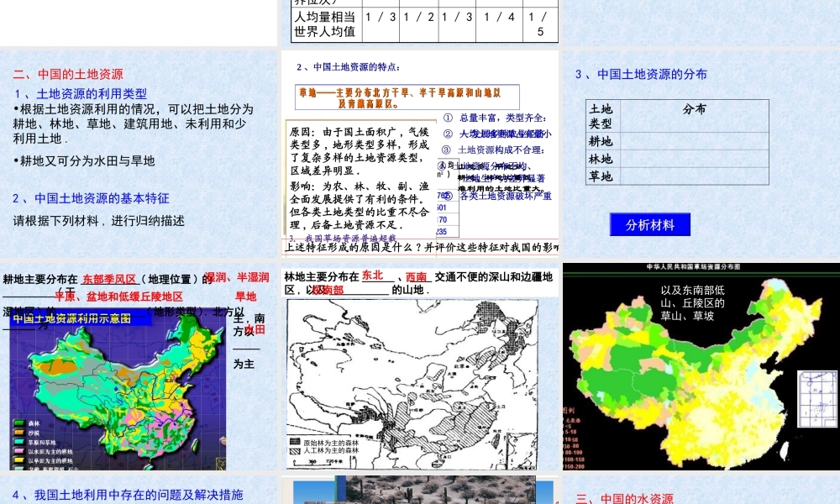This screenshot has height=504, width=840.
Task: Click the 林地 row in the distribution table
Action: (678, 159)
